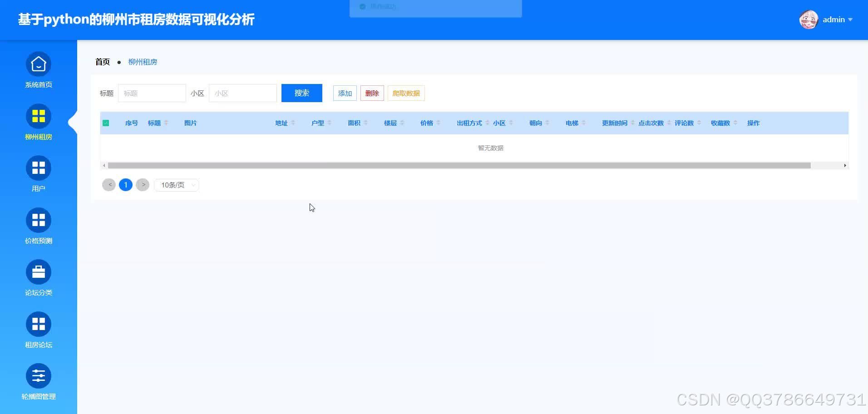Open the admin account dropdown
Viewport: 868px width, 414px height.
(x=837, y=20)
